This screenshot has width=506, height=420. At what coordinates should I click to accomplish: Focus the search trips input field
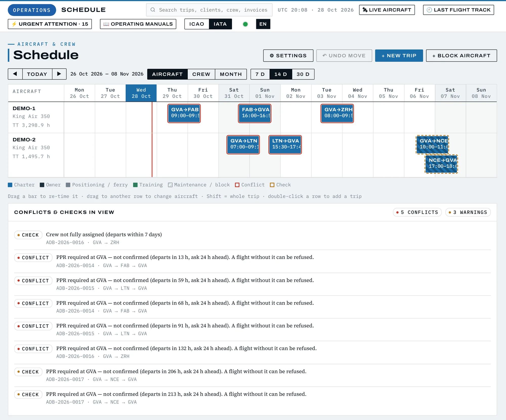click(209, 10)
